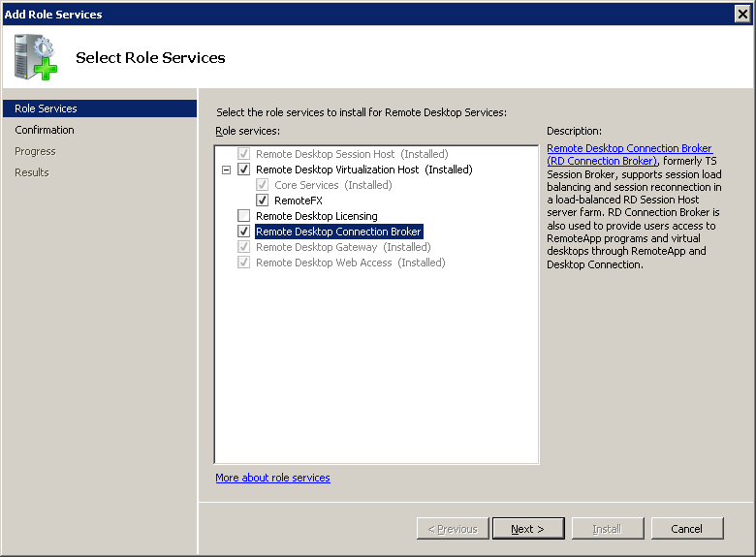Toggle the Remote Desktop Session Host checkbox

tap(243, 154)
